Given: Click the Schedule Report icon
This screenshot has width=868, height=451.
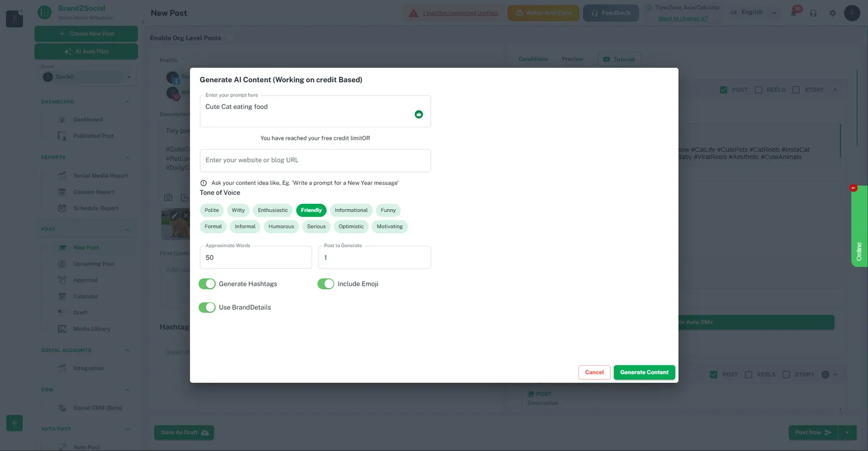Looking at the screenshot, I should click(x=62, y=208).
